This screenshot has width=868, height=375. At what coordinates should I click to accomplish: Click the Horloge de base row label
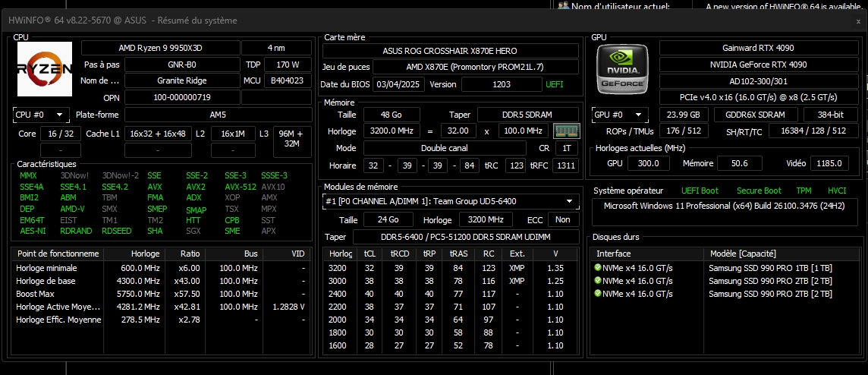(46, 281)
